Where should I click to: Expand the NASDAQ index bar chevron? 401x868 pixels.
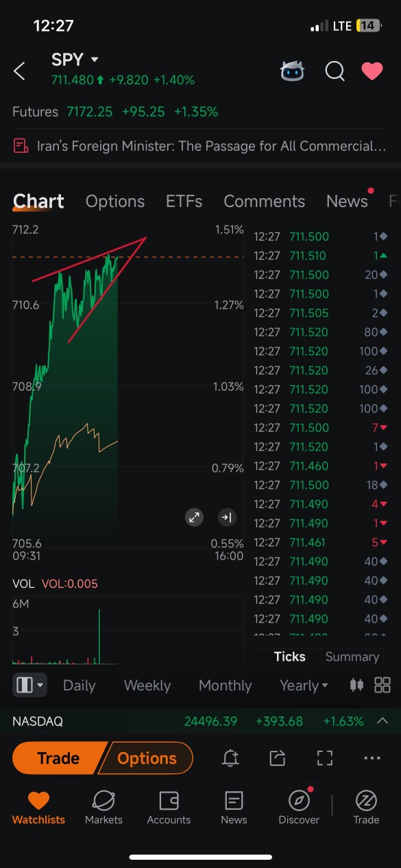[382, 721]
